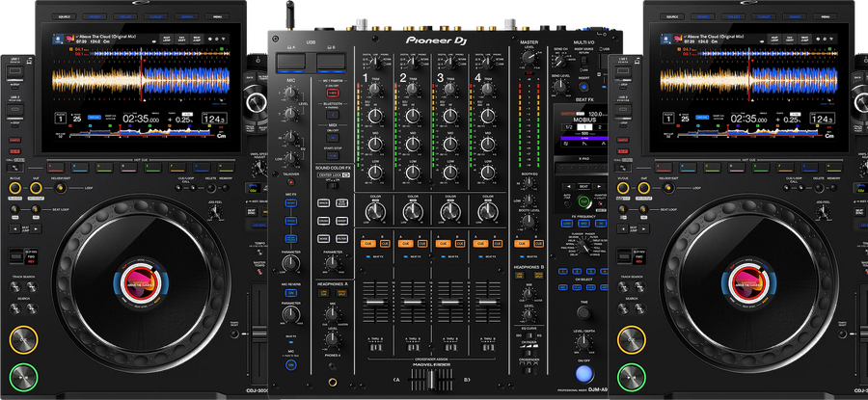Hit the yellow CUE button on the right deck

click(632, 339)
